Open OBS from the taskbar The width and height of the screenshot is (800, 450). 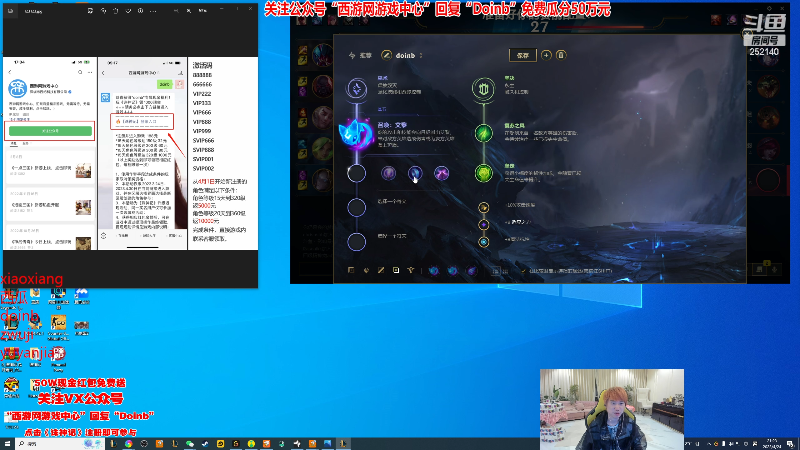coord(144,444)
